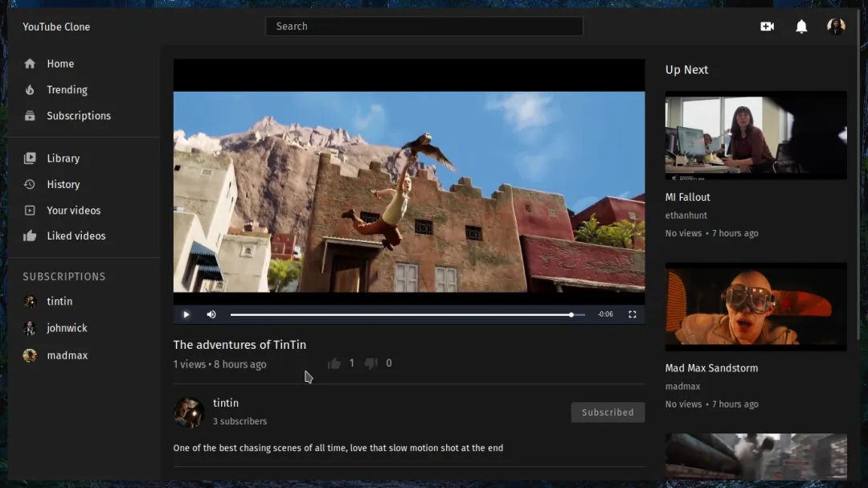Click the Library icon in sidebar
868x488 pixels.
[x=30, y=158]
